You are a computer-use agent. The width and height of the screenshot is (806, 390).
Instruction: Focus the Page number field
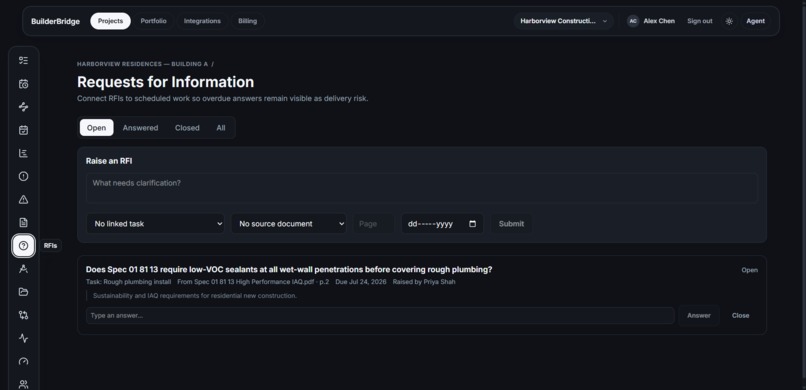373,224
